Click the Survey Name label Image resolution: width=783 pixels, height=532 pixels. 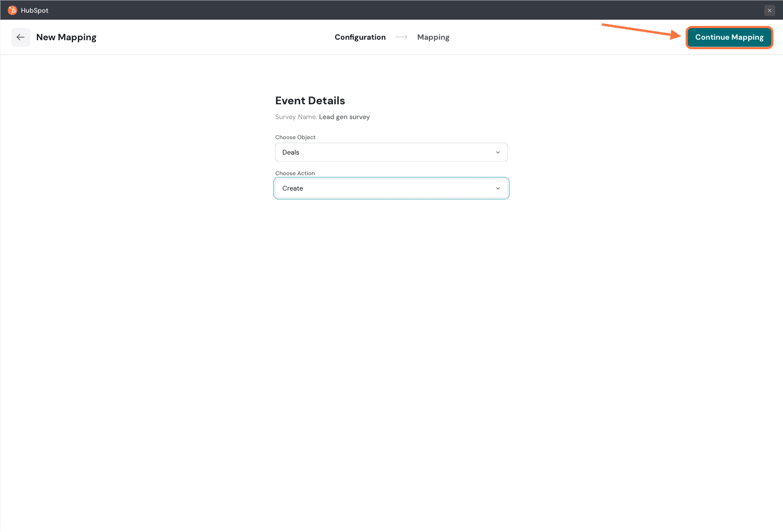[x=296, y=117]
